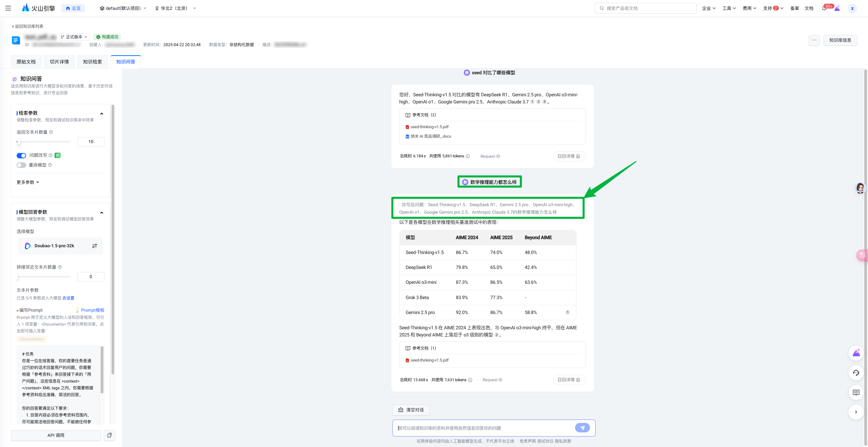Open the floating customer service headset icon

856,373
